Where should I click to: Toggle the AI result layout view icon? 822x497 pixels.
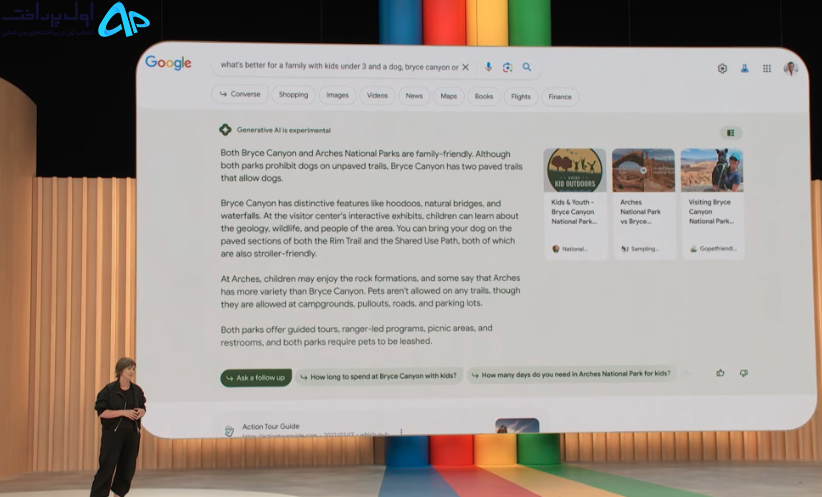coord(731,133)
